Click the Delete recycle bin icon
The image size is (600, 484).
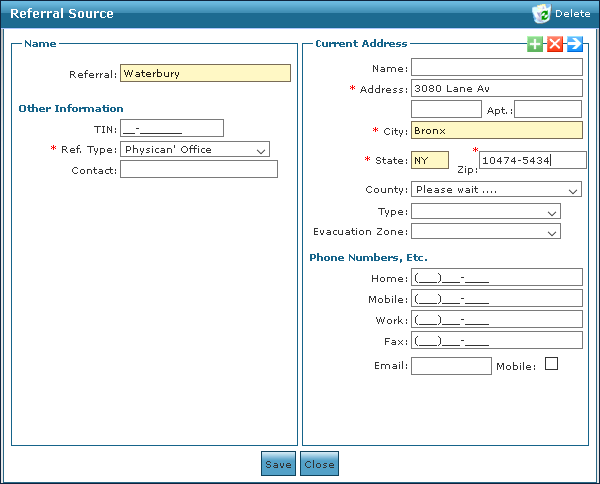click(541, 14)
